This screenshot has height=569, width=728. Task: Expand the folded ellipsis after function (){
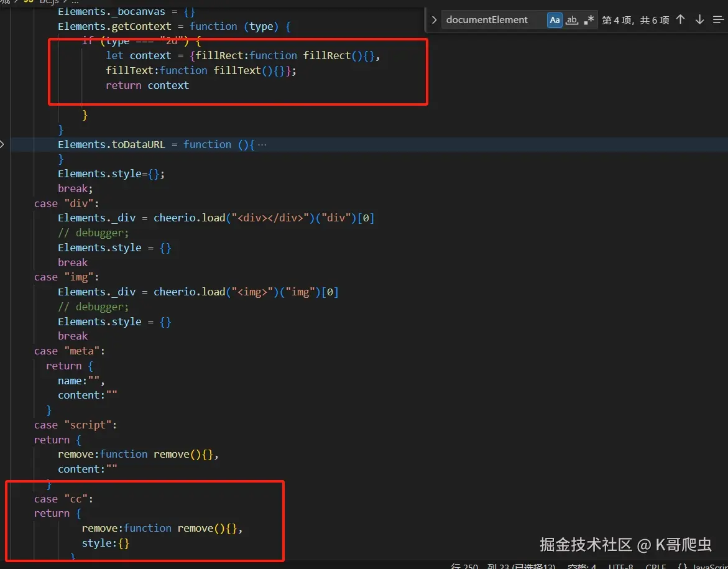tap(262, 144)
